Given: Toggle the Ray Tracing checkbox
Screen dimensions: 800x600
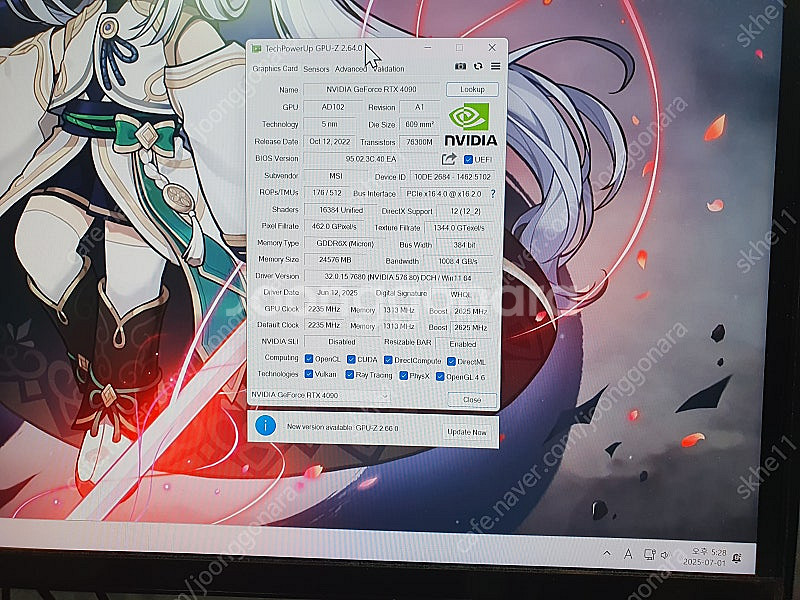Looking at the screenshot, I should coord(349,375).
